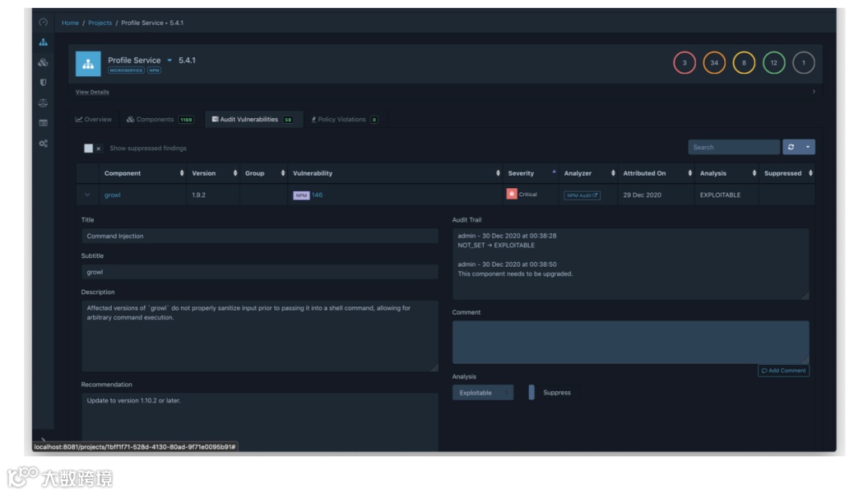Click in the Comment text area
The image size is (868, 494).
(x=631, y=342)
